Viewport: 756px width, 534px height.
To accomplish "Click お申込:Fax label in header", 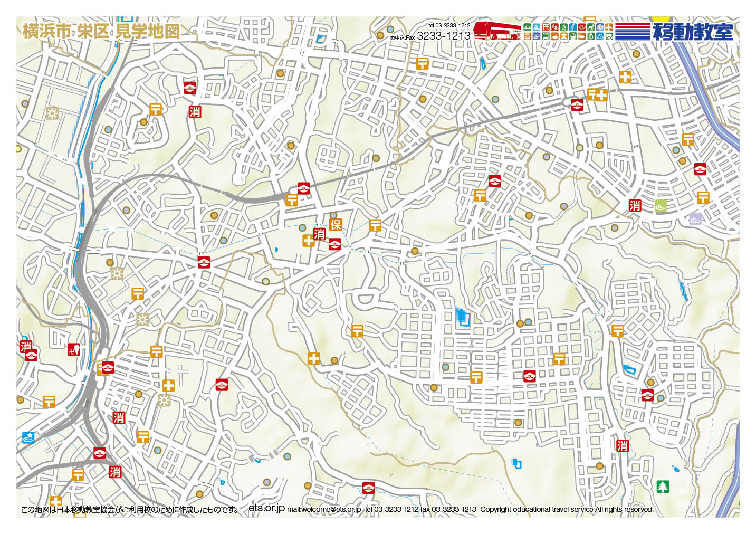I will tap(403, 37).
